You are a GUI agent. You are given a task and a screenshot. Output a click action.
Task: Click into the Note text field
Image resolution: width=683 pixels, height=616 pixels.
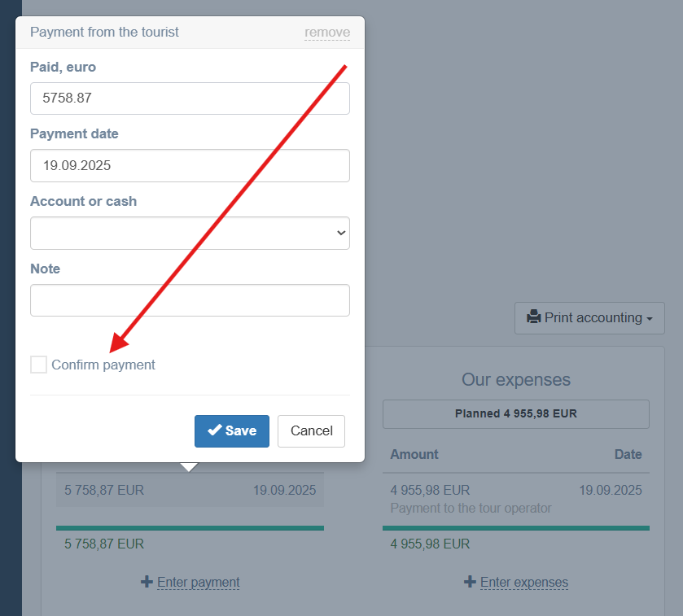coord(190,300)
